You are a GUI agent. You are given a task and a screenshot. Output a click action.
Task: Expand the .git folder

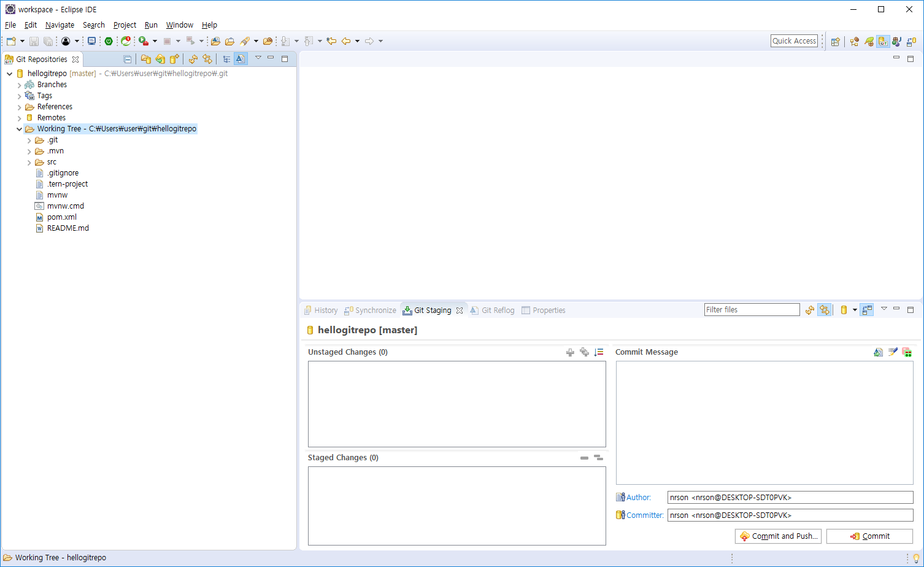click(x=29, y=141)
